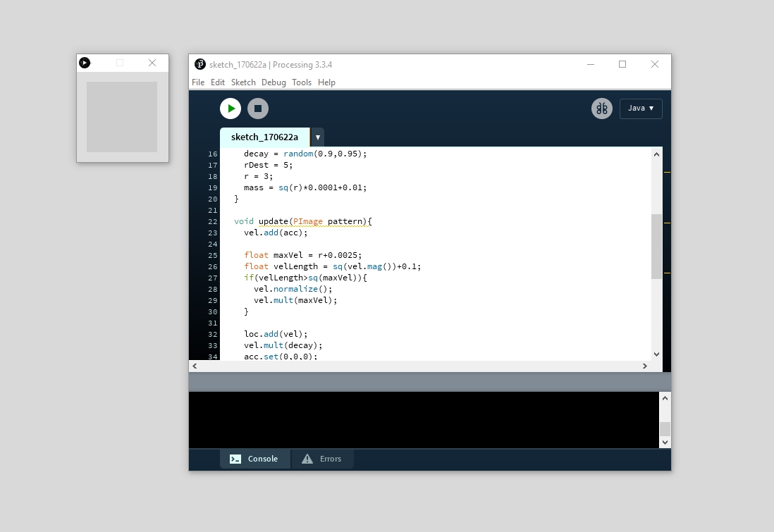Click the scroll-down arrow on the editor scrollbar
Image resolution: width=774 pixels, height=532 pixels.
click(x=656, y=354)
